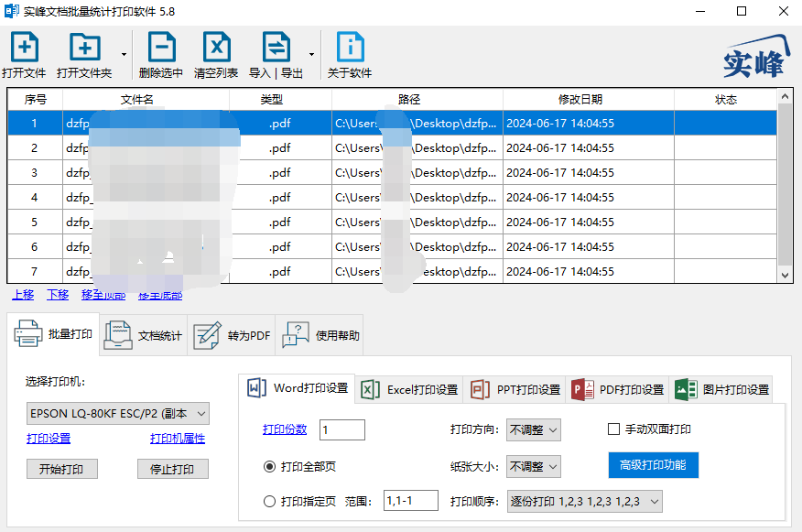Click the Import/Export (导入|导出) icon
Viewport: 802px width, 532px height.
(x=276, y=47)
